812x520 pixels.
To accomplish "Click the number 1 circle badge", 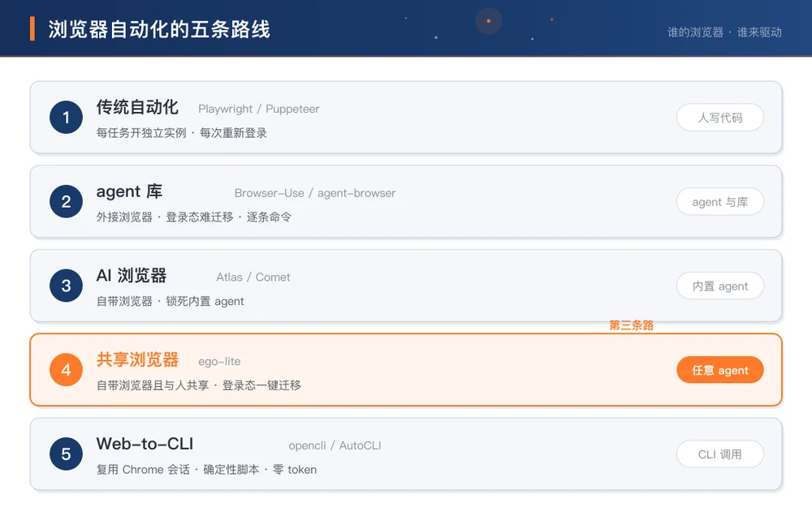I will 67,118.
